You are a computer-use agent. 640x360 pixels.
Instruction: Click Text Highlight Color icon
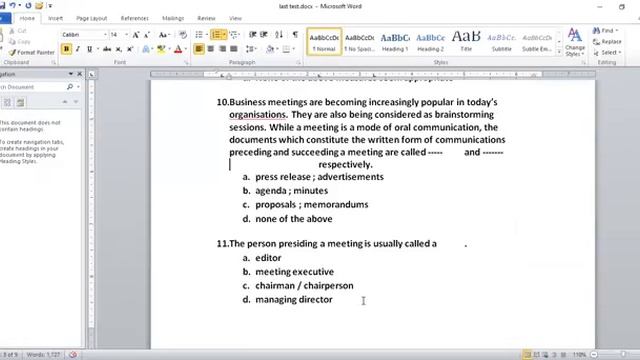coord(161,49)
